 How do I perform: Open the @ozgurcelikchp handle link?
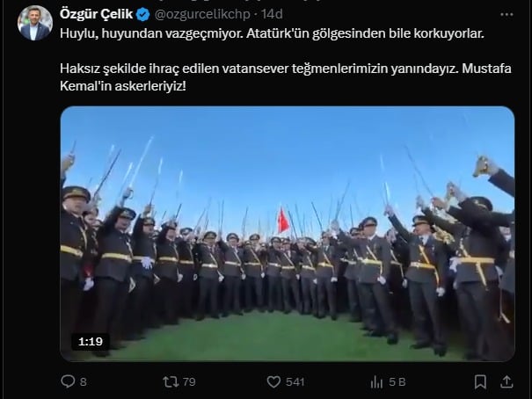[202, 14]
